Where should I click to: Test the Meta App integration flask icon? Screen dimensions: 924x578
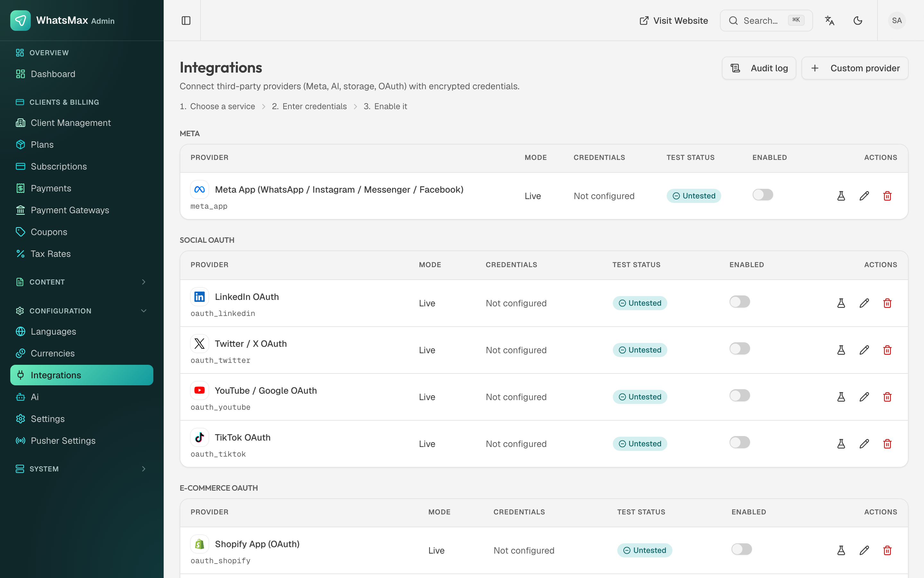coord(841,196)
